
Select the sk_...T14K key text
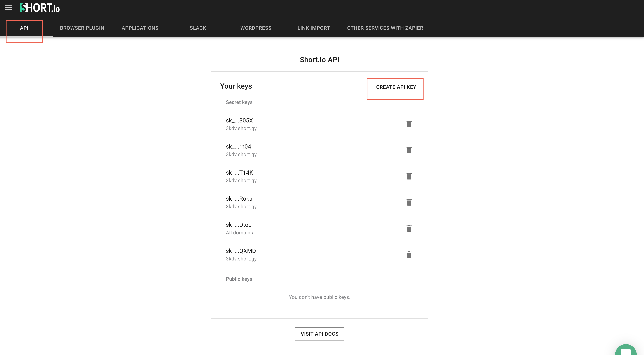coord(239,173)
